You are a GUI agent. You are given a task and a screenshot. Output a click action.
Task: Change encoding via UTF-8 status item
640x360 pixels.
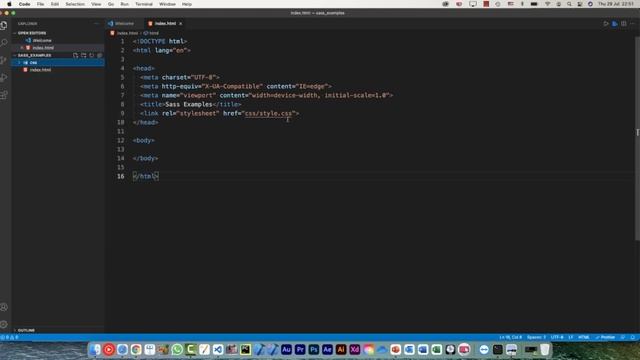point(557,337)
